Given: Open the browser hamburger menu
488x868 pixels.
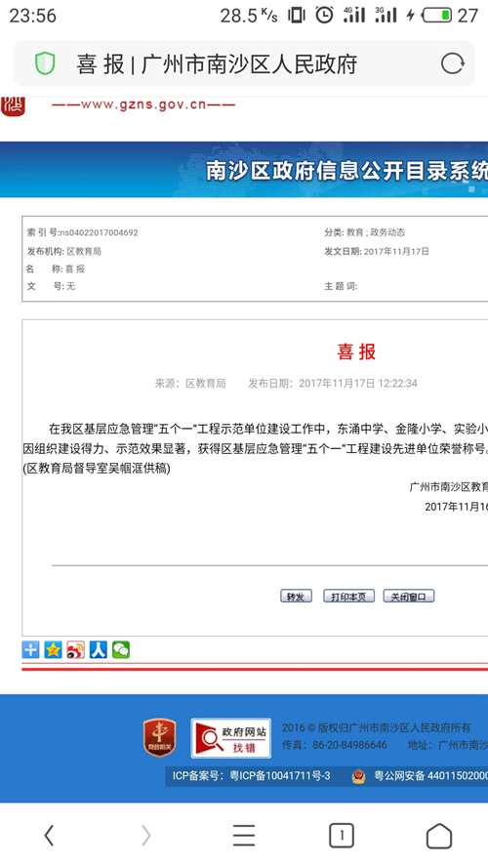Looking at the screenshot, I should pyautogui.click(x=243, y=836).
